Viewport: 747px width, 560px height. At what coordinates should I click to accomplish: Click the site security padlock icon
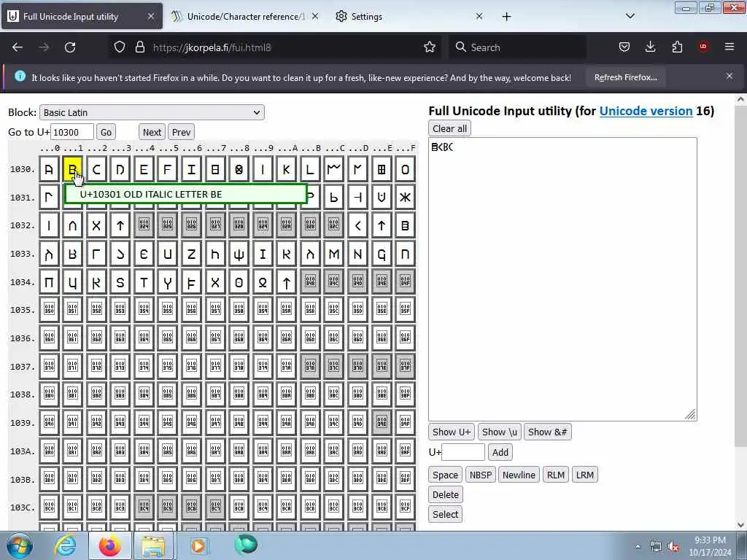(139, 47)
